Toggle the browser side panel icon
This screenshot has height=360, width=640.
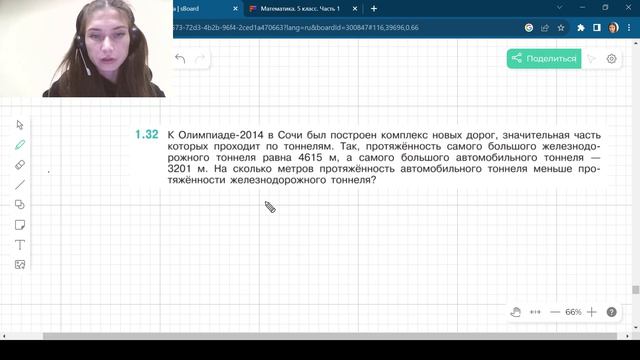click(597, 28)
